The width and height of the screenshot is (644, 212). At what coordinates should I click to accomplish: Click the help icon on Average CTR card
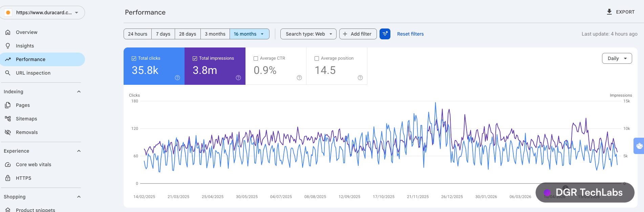[x=299, y=78]
